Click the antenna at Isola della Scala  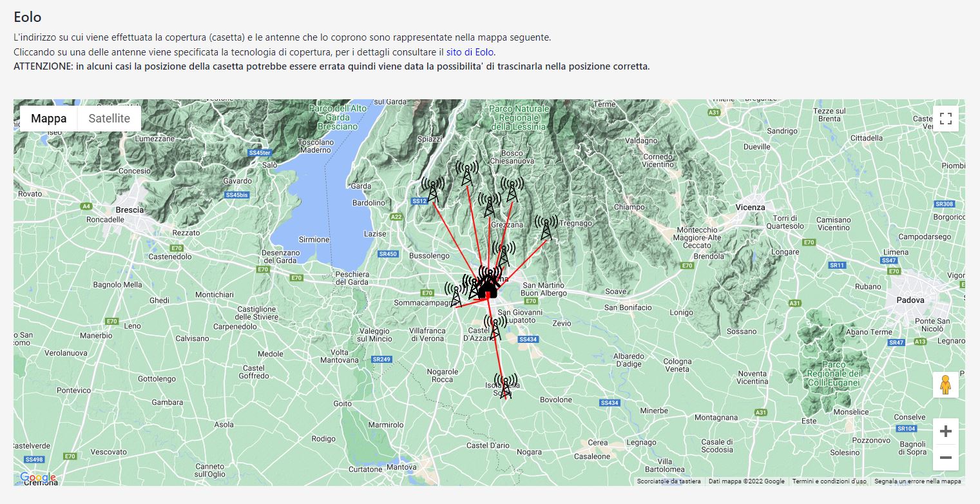pyautogui.click(x=506, y=386)
